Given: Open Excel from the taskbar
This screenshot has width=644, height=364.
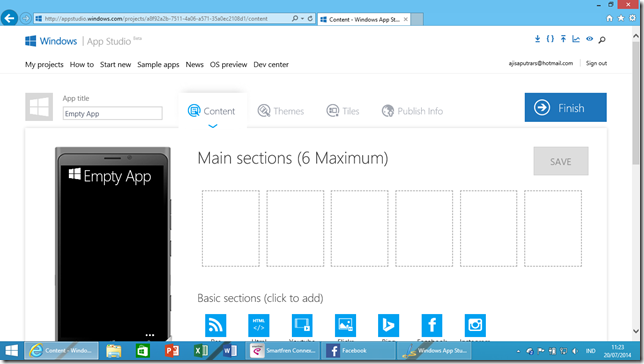Looking at the screenshot, I should (x=201, y=351).
